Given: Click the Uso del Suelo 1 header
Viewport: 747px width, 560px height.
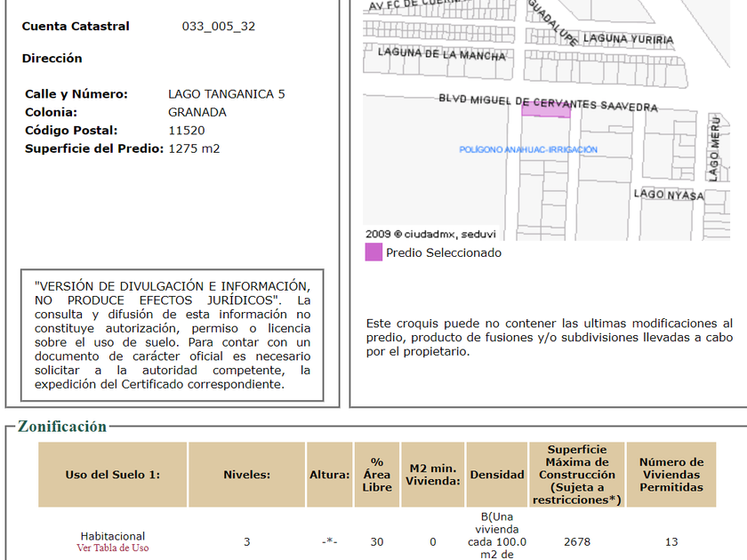Looking at the screenshot, I should coord(112,475).
